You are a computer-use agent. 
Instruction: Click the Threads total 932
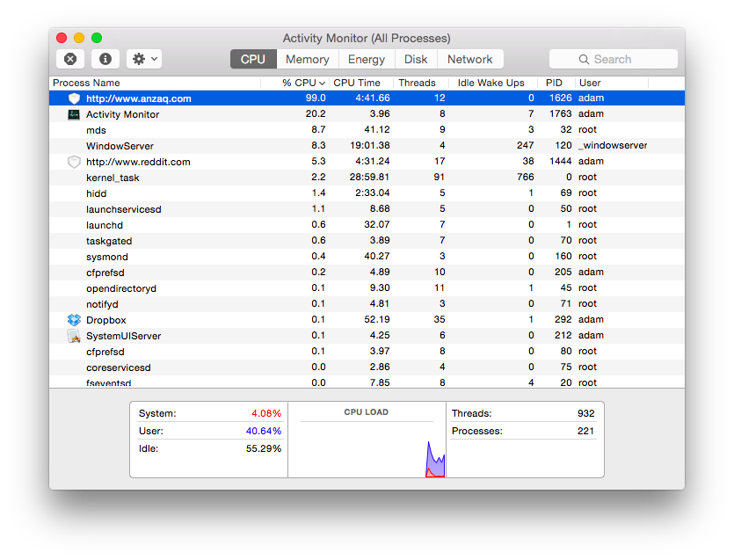tap(586, 413)
